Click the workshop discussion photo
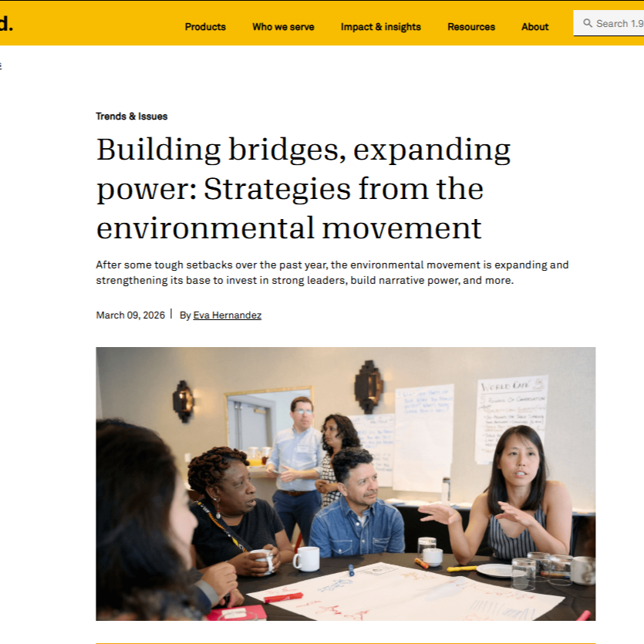This screenshot has width=644, height=644. tap(345, 484)
